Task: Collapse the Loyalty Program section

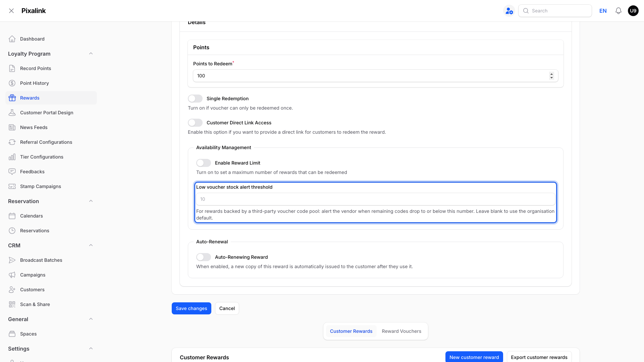Action: point(91,54)
